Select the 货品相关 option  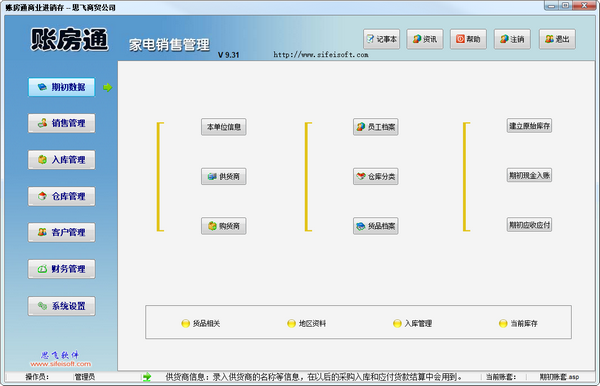[201, 324]
